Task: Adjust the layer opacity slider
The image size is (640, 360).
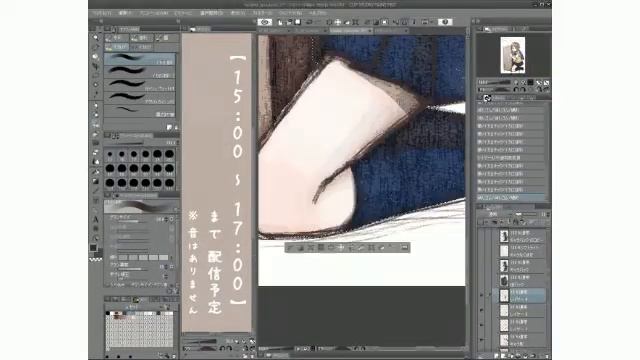Action: point(524,214)
